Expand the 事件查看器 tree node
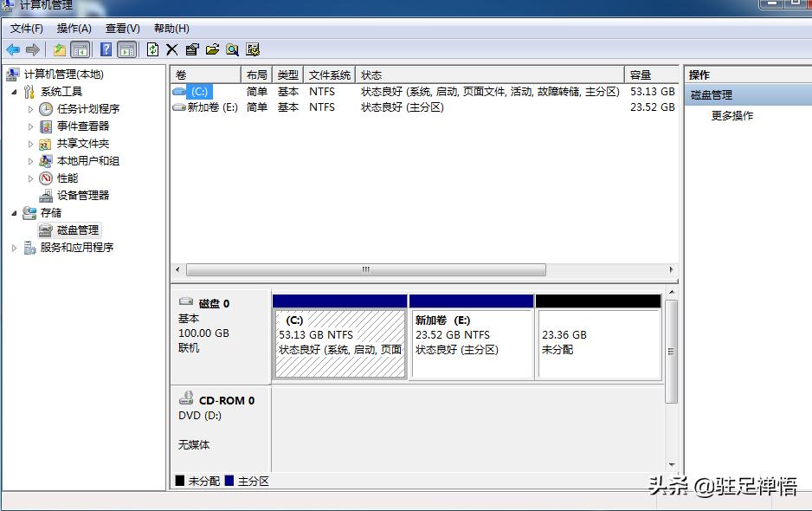The height and width of the screenshot is (511, 812). point(30,126)
